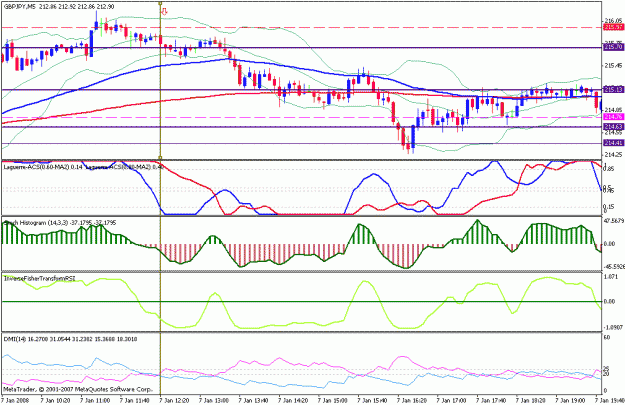Click the 7 Jan 14:20 time axis label
This screenshot has width=625, height=405.
[293, 400]
